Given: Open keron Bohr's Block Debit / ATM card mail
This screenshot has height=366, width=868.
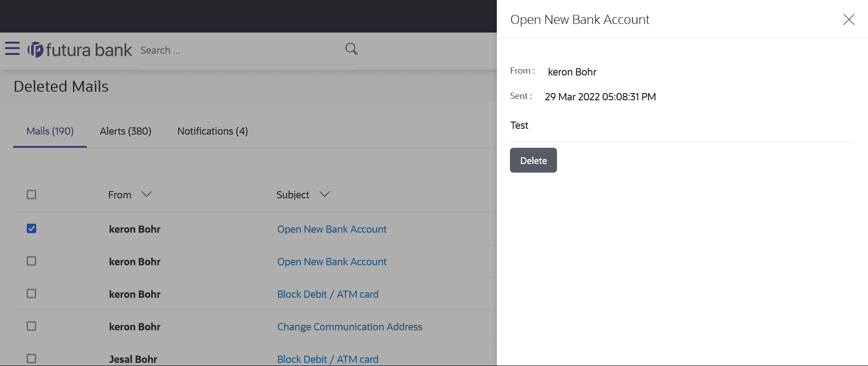Looking at the screenshot, I should 328,294.
